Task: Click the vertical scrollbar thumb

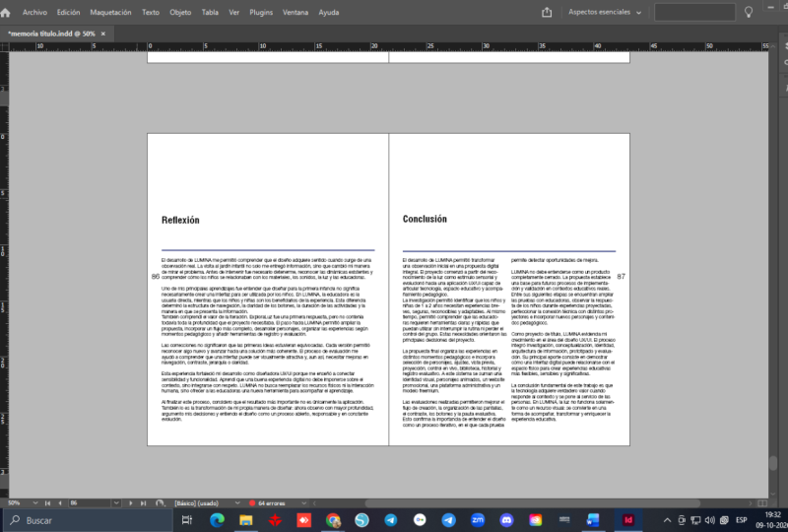Action: tap(773, 463)
